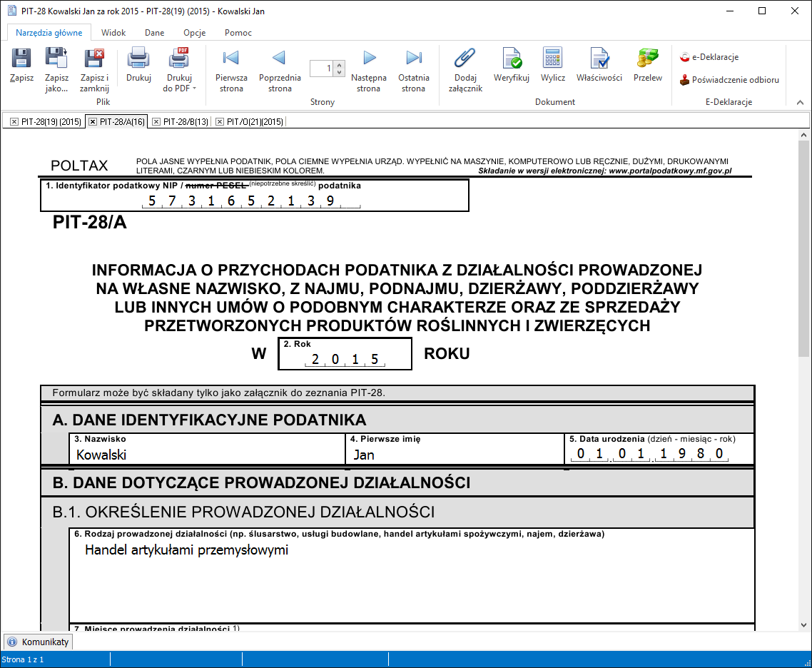Open document Właściwości
Image resolution: width=812 pixels, height=668 pixels.
[599, 65]
